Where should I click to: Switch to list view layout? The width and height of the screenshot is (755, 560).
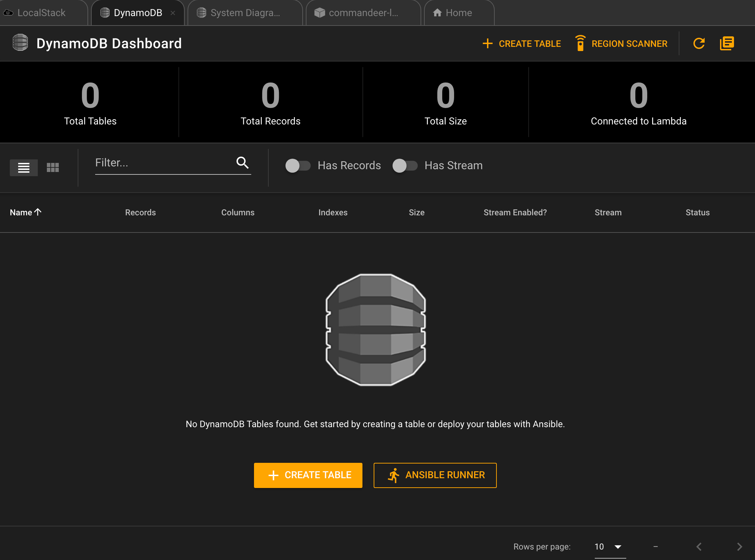[24, 168]
